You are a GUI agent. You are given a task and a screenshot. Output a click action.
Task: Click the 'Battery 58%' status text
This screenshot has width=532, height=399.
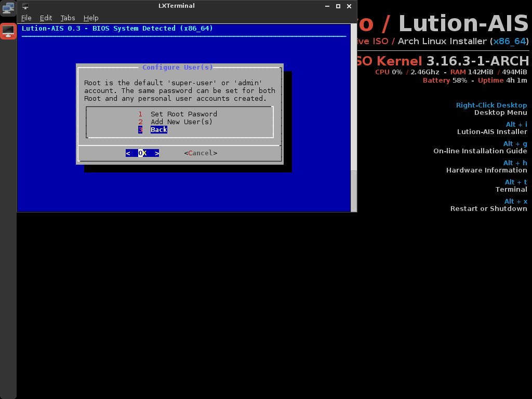tap(445, 81)
